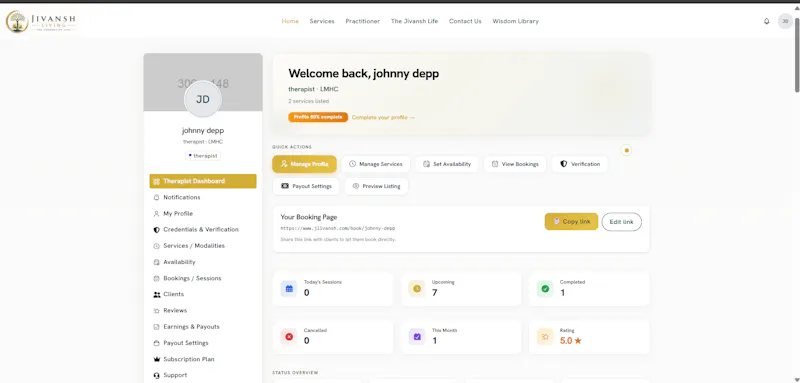The height and width of the screenshot is (383, 800).
Task: Click the Edit link button
Action: coord(621,222)
